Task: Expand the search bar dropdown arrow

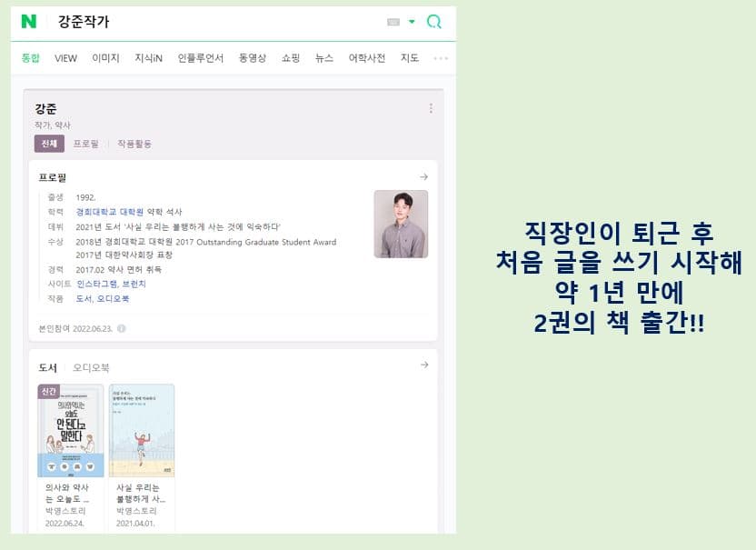Action: click(x=412, y=22)
